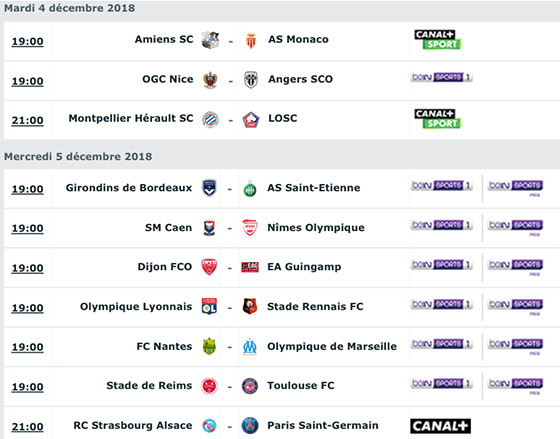Screen dimensions: 560x439
Task: Click the Stade Rennais FC crest
Action: pyautogui.click(x=250, y=306)
